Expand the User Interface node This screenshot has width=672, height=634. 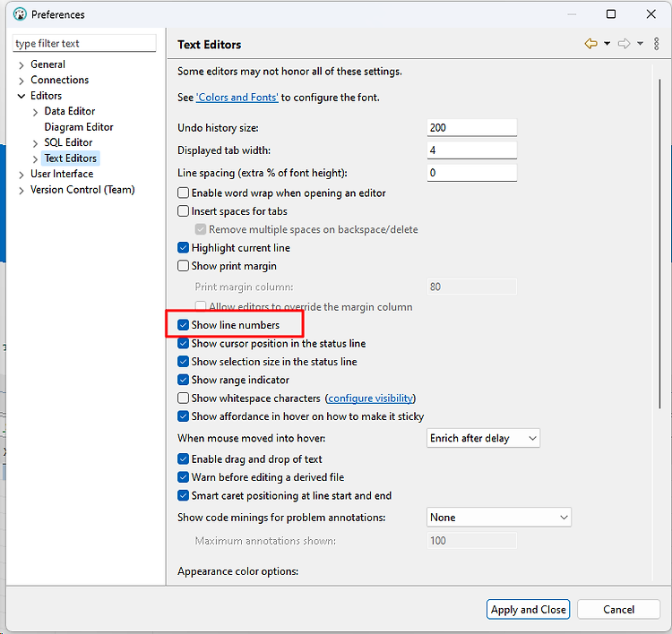[22, 175]
